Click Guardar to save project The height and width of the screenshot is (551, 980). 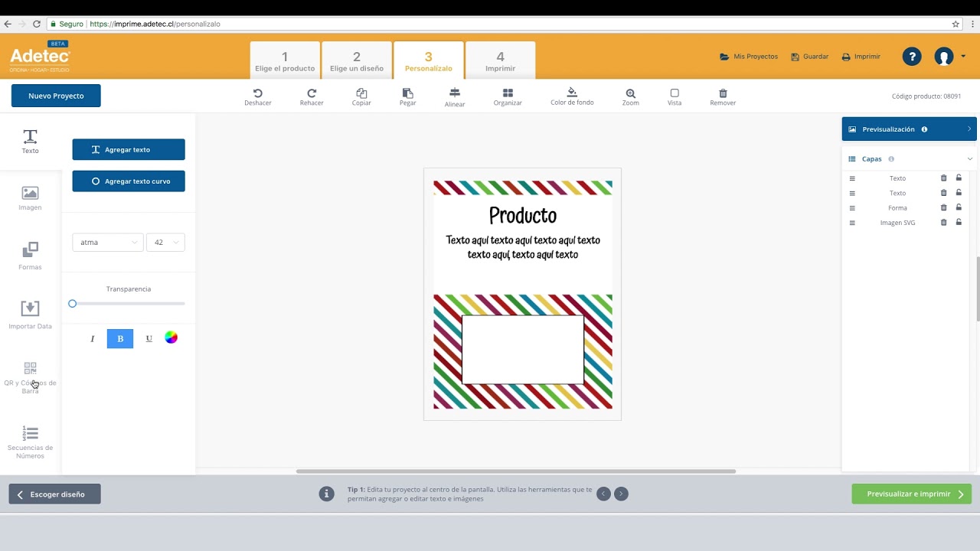pyautogui.click(x=810, y=57)
